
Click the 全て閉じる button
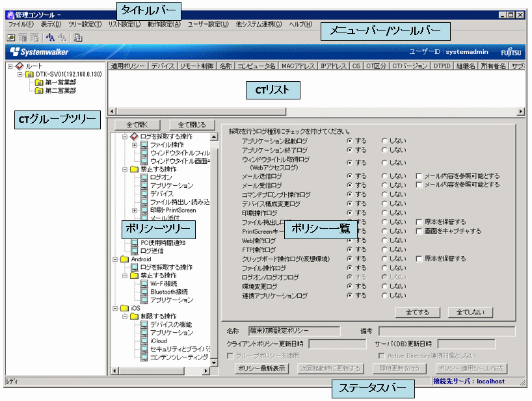point(192,125)
